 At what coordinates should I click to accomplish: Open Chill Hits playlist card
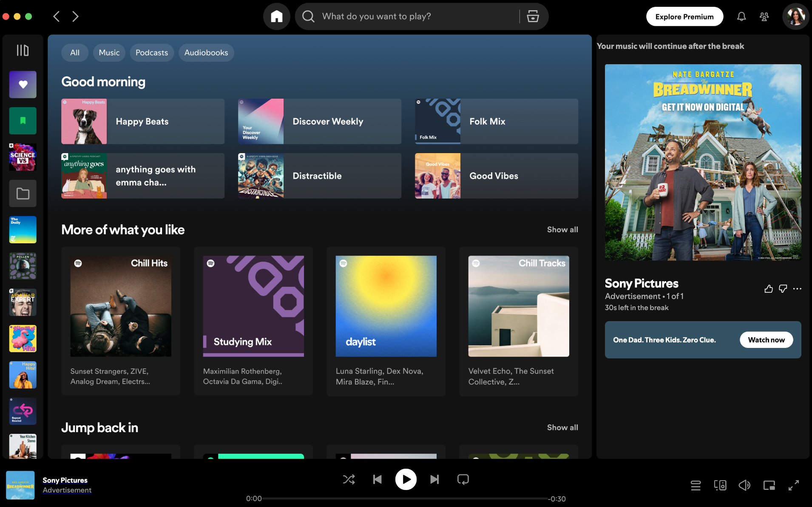(x=121, y=322)
